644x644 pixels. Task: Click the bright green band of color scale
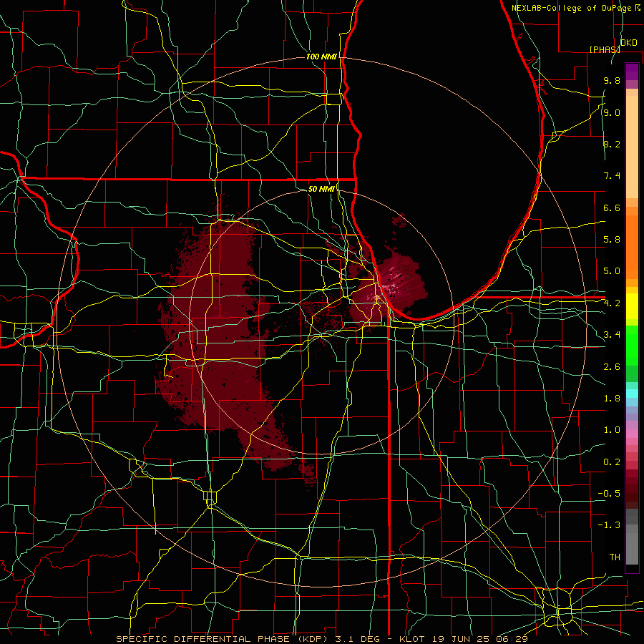tap(632, 346)
